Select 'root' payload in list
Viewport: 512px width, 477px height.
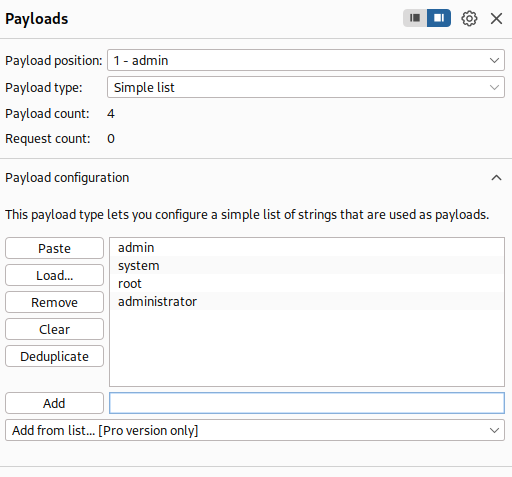307,283
